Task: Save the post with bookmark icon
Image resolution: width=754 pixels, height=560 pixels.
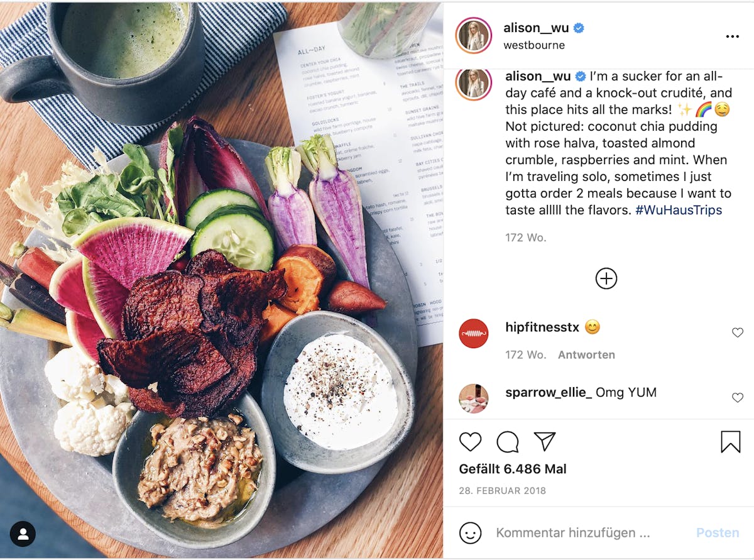Action: coord(730,442)
